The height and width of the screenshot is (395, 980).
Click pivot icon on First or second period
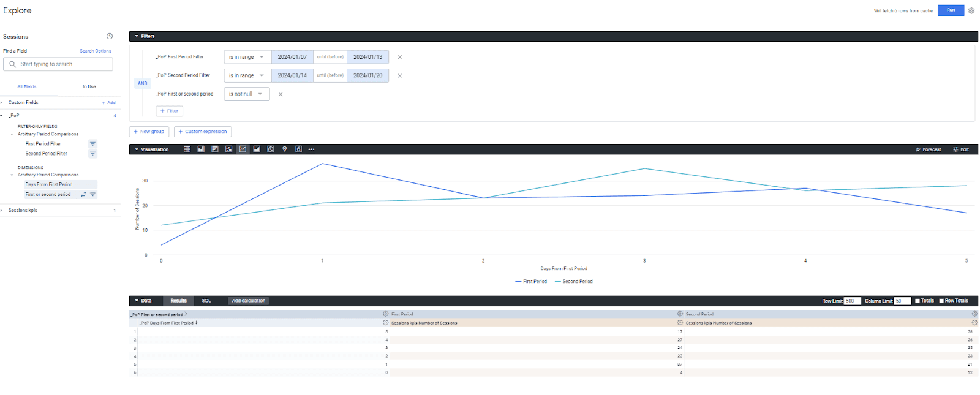83,194
